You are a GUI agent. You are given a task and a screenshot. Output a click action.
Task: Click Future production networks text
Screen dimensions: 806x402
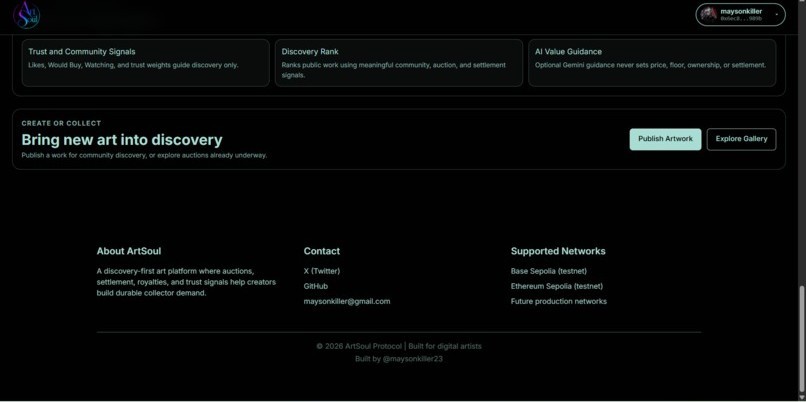559,302
